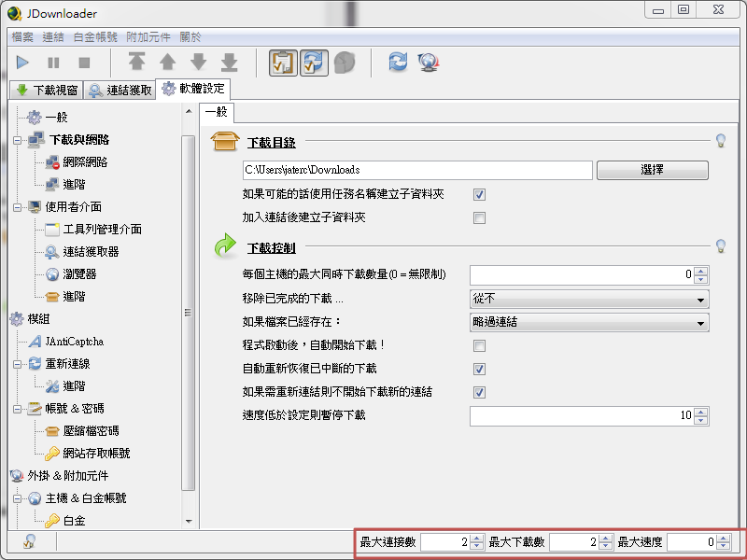Image resolution: width=747 pixels, height=560 pixels.
Task: Toggle 如果需重新連結則不開始下載新的連結 checkbox
Action: click(x=479, y=392)
